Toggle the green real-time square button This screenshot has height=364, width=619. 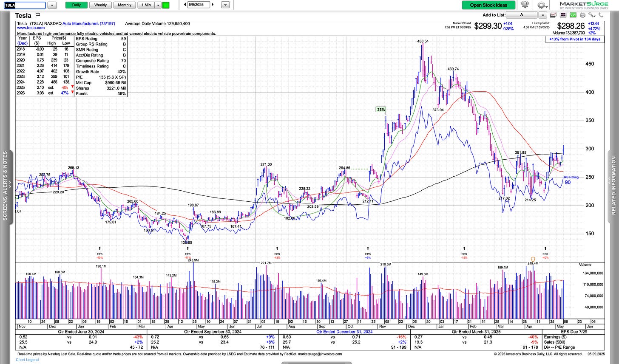pos(166,5)
